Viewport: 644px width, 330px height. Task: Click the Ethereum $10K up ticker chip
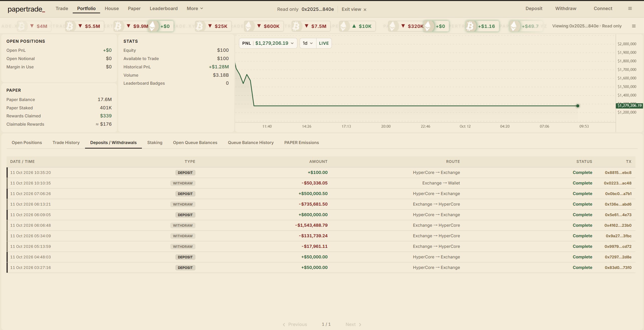point(357,26)
